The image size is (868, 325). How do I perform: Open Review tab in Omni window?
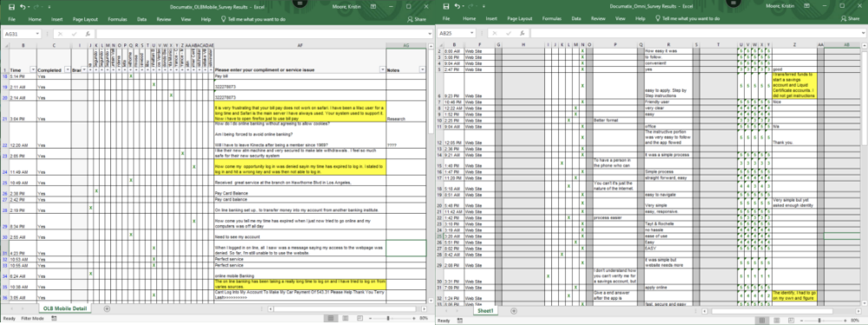tap(598, 19)
